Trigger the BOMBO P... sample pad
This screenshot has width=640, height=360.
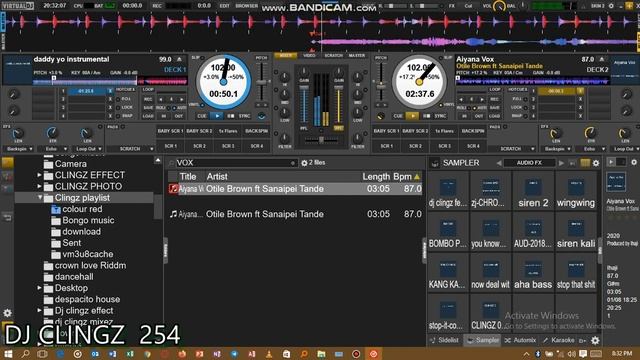[448, 232]
